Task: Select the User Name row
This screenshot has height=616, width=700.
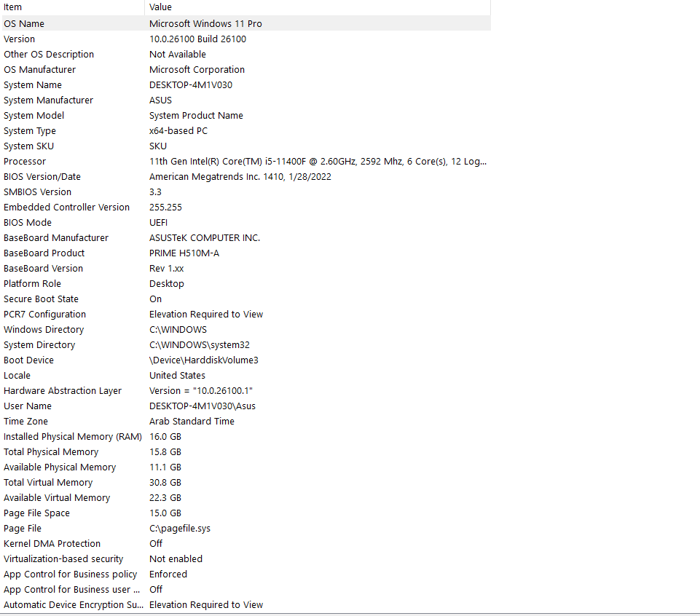Action: [246, 406]
